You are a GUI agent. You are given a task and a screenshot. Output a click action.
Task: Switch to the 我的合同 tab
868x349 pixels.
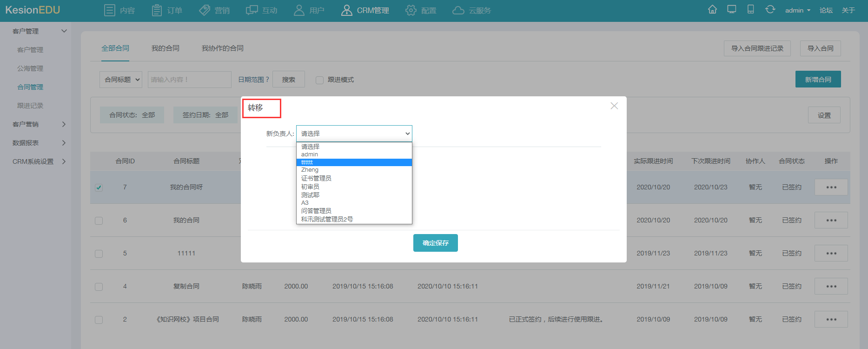165,48
